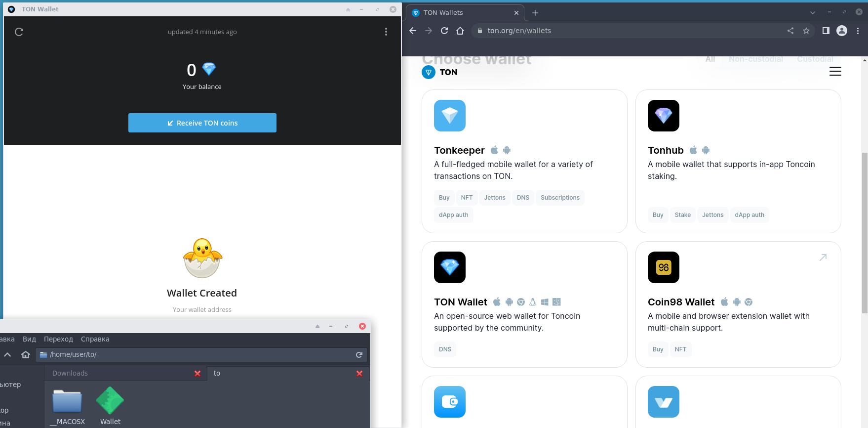Click the TON Wallet card title
Image resolution: width=868 pixels, height=428 pixels.
pyautogui.click(x=461, y=302)
